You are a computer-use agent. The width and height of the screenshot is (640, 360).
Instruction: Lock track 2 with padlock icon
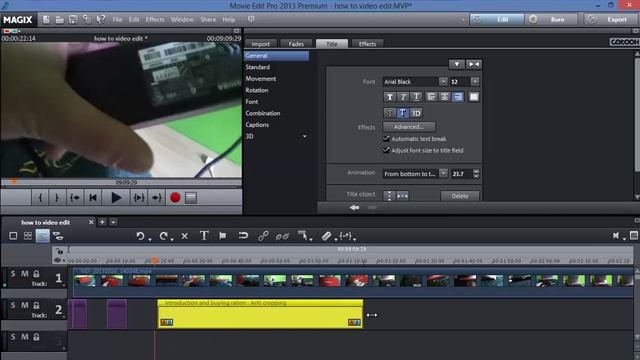coord(36,305)
